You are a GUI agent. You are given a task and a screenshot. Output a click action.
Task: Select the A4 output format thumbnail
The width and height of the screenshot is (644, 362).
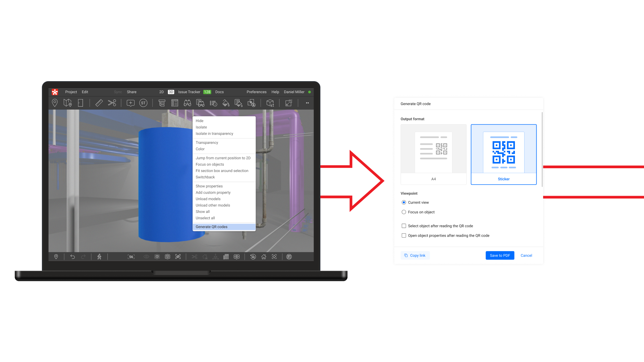point(433,154)
